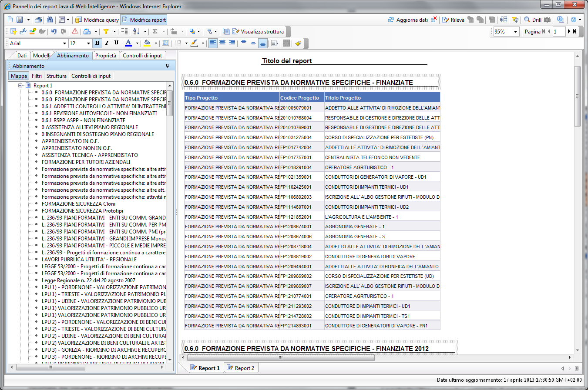Open border style dropdown arrow

click(x=186, y=43)
